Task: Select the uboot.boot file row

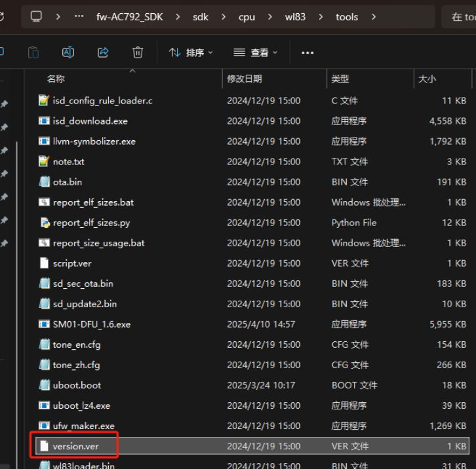Action: pyautogui.click(x=252, y=385)
